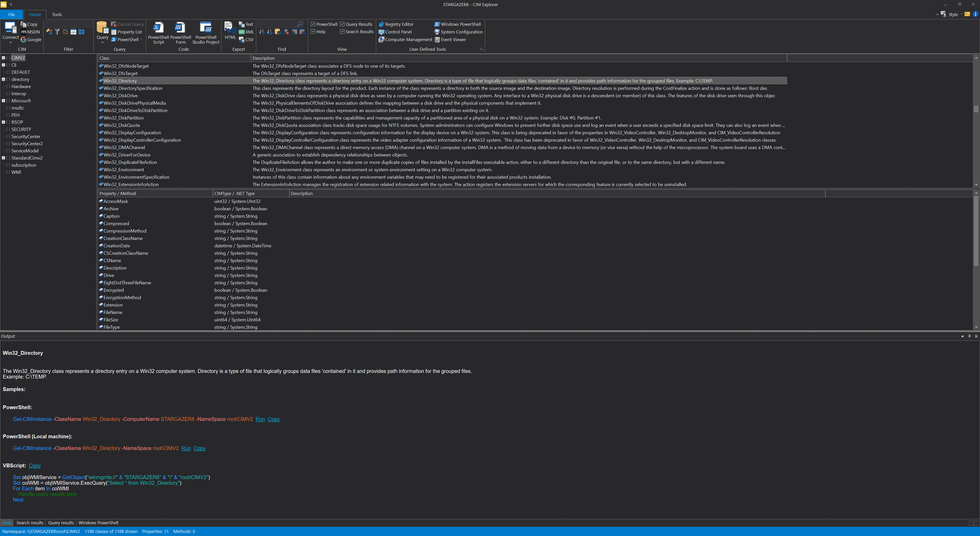Copy the VBScript sample code
This screenshot has height=536, width=980.
click(35, 465)
